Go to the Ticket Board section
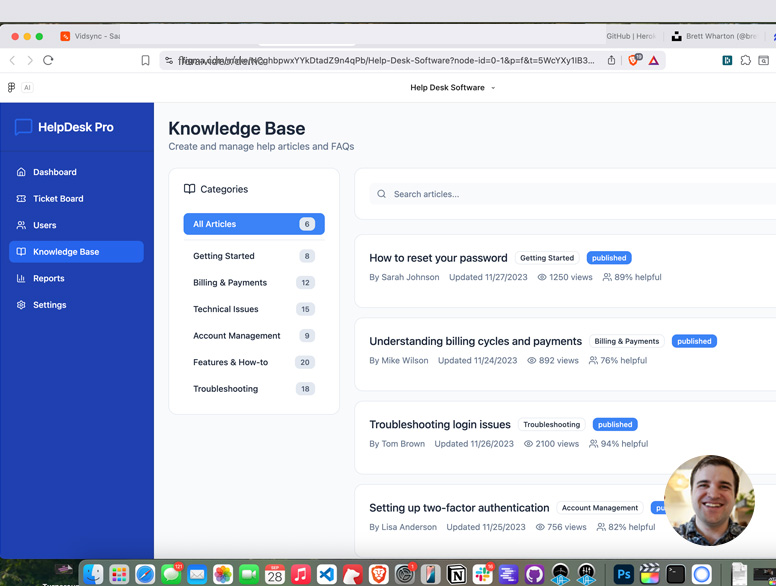This screenshot has height=586, width=776. pos(58,199)
